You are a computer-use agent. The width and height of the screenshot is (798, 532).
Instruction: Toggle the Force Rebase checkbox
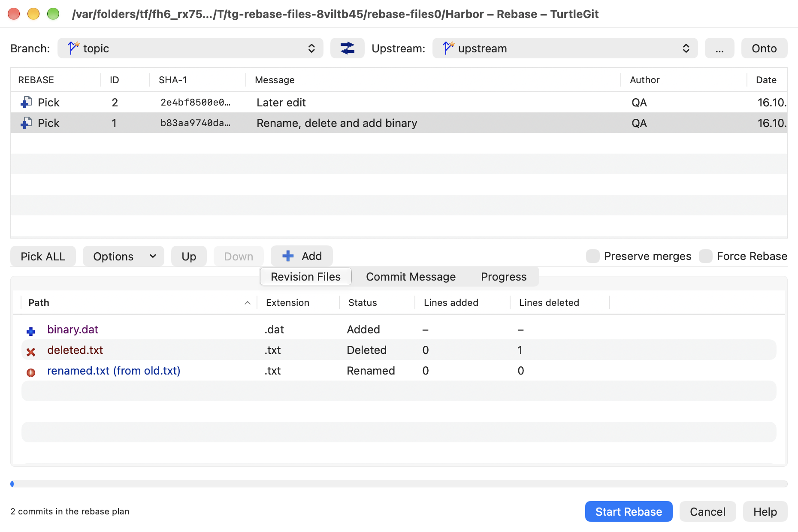click(x=706, y=256)
